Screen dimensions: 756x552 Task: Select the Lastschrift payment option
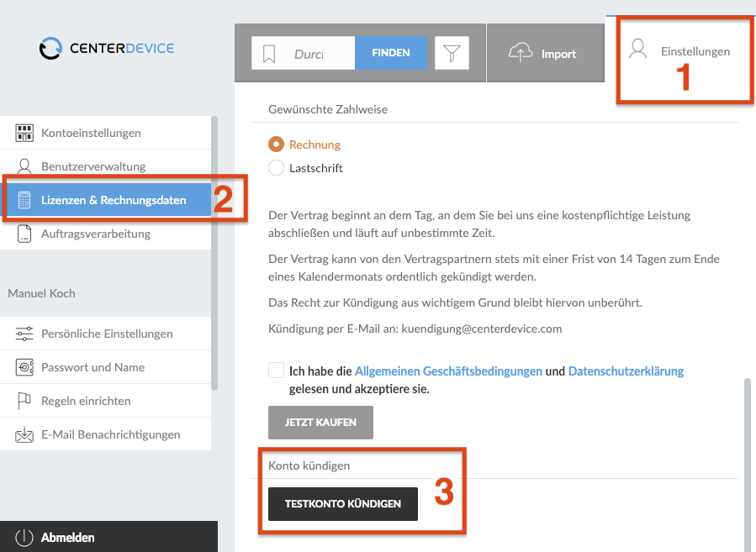click(277, 168)
